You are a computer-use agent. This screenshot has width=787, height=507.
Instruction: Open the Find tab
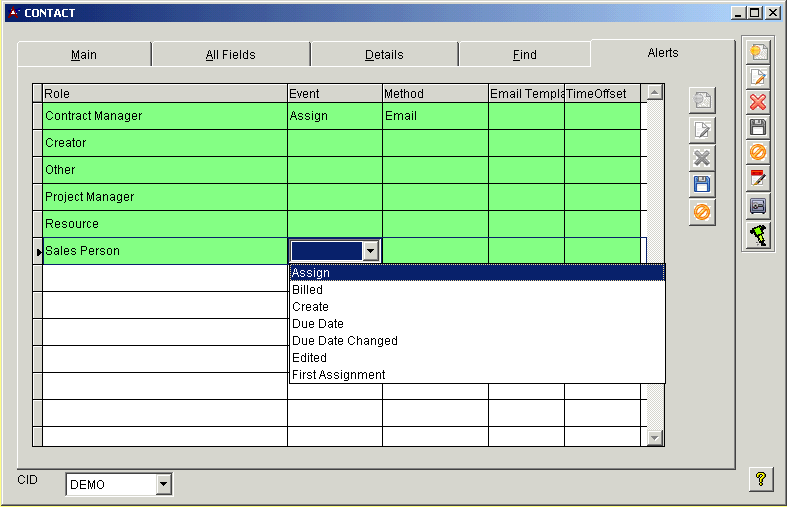(524, 55)
